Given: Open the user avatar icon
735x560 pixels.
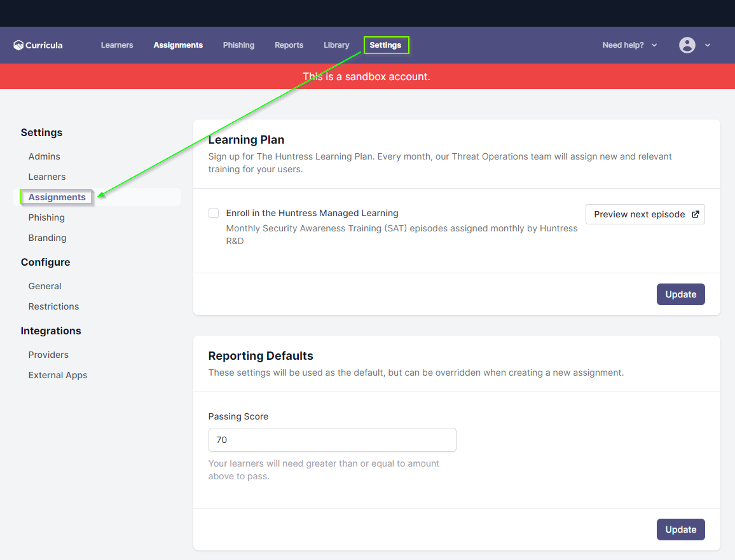Looking at the screenshot, I should pos(687,45).
